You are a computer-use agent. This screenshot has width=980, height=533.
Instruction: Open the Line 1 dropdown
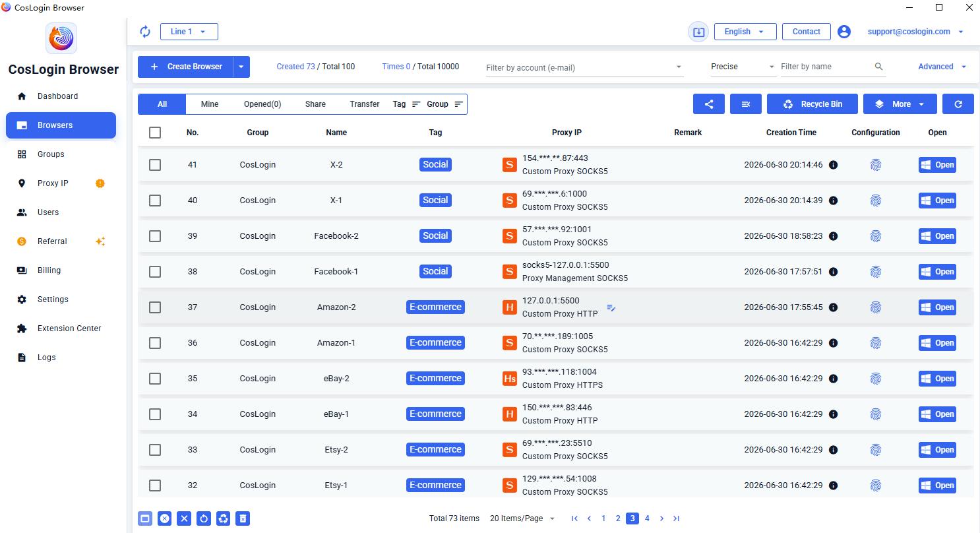point(189,32)
